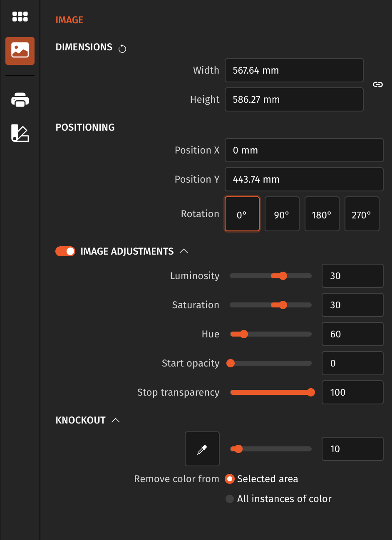Select the 270° rotation option
The image size is (392, 540).
(x=362, y=214)
